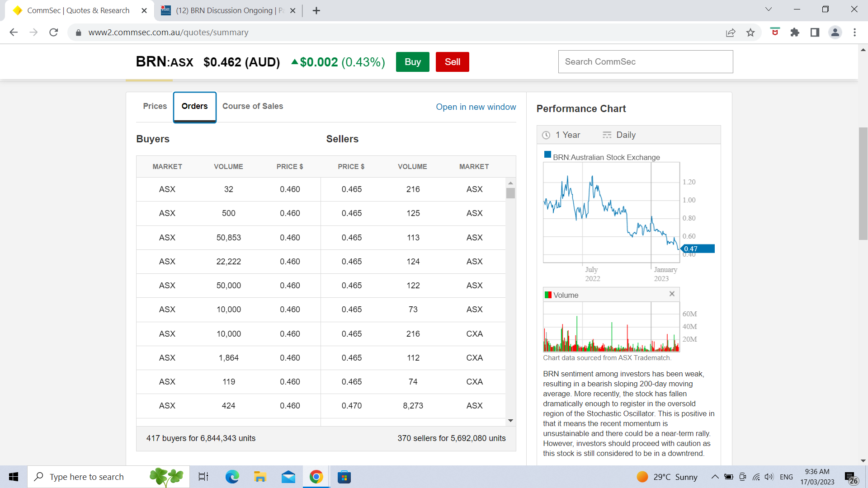Click the Buyers VOLUME column header

pyautogui.click(x=228, y=167)
